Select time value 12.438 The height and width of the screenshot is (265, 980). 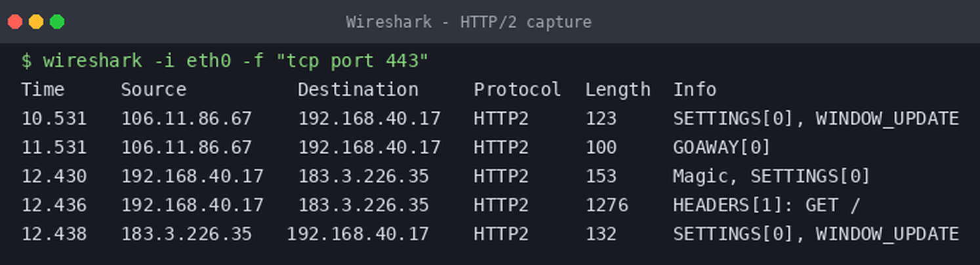coord(54,234)
